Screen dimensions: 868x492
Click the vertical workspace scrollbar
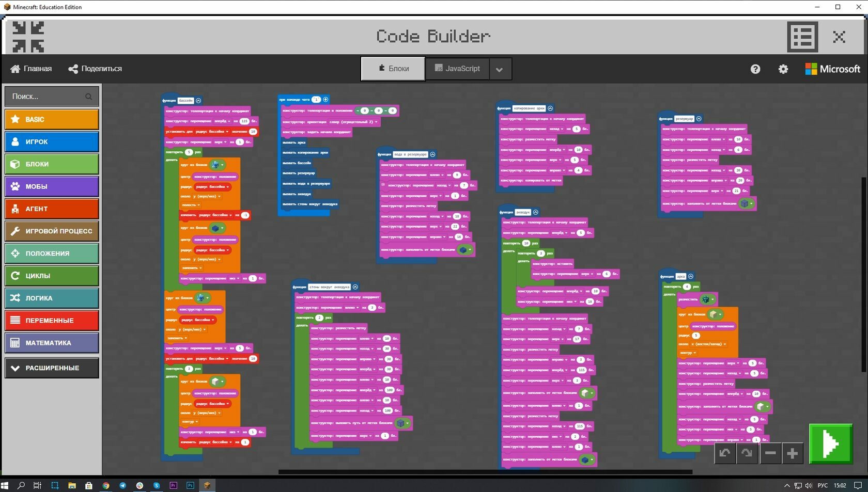click(863, 274)
